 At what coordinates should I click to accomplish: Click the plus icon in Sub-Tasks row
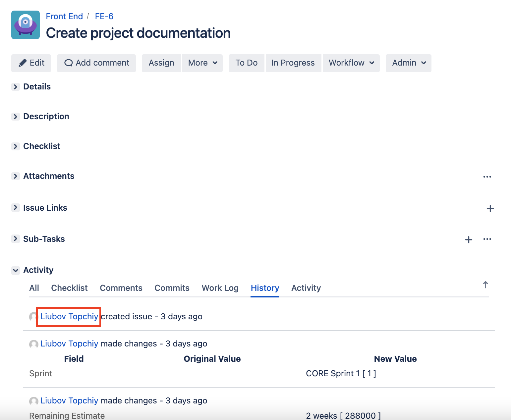(469, 239)
